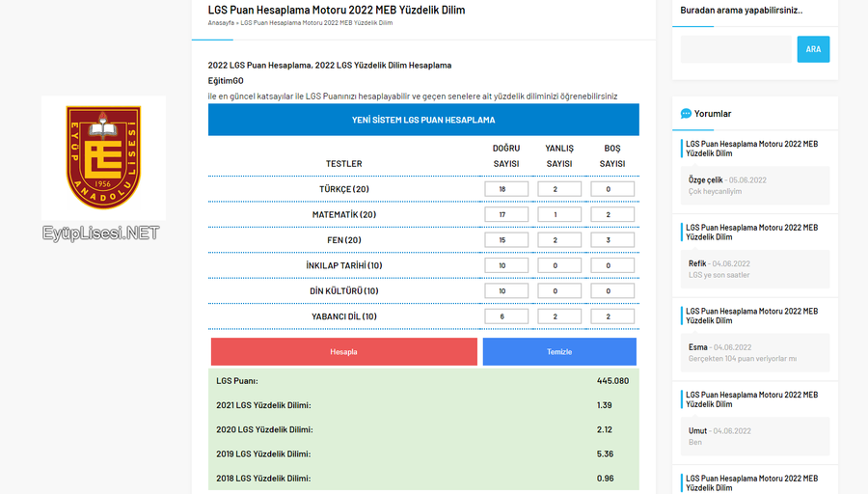The height and width of the screenshot is (494, 868).
Task: Open the post link above Esma's comment
Action: 751,316
